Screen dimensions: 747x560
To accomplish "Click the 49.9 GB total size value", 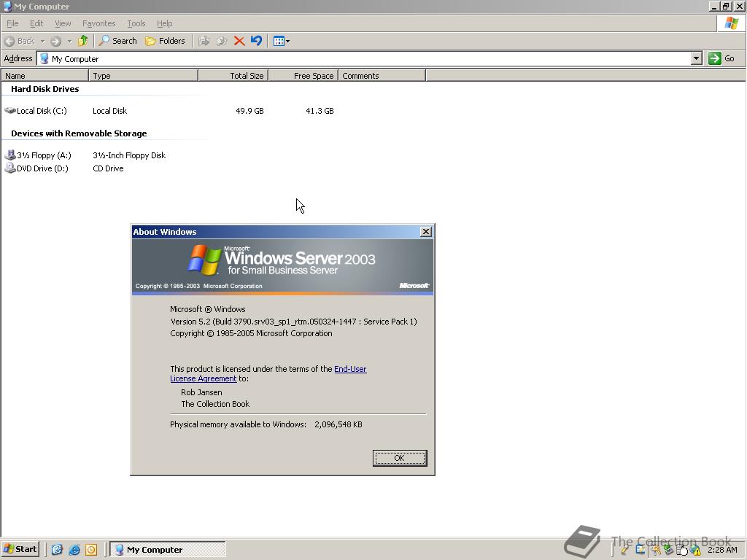I will [x=249, y=111].
